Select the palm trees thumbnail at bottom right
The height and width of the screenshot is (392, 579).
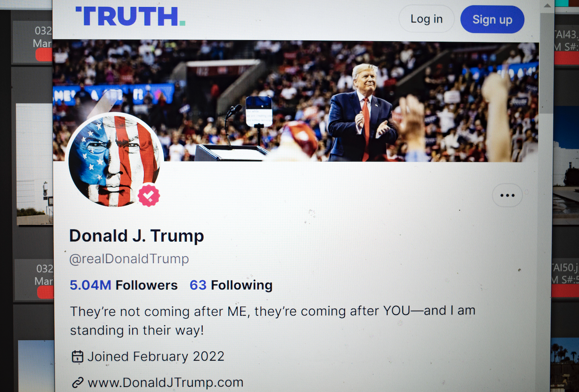pyautogui.click(x=564, y=363)
